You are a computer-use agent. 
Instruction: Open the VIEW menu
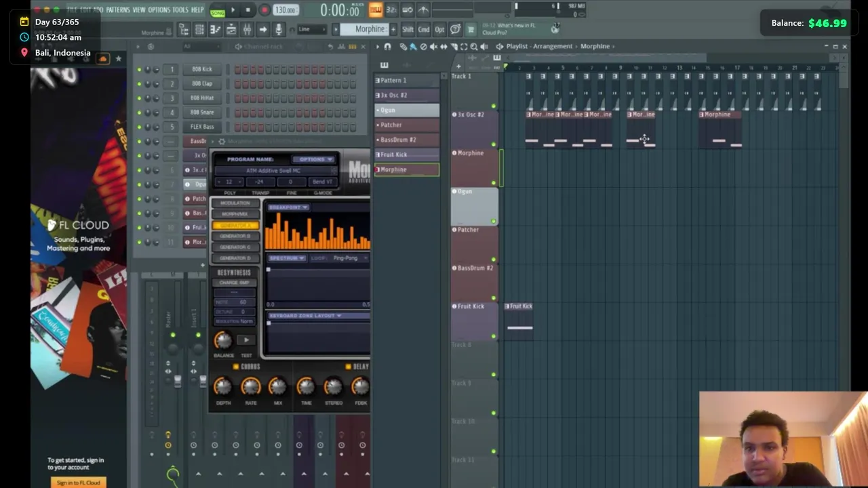tap(139, 10)
